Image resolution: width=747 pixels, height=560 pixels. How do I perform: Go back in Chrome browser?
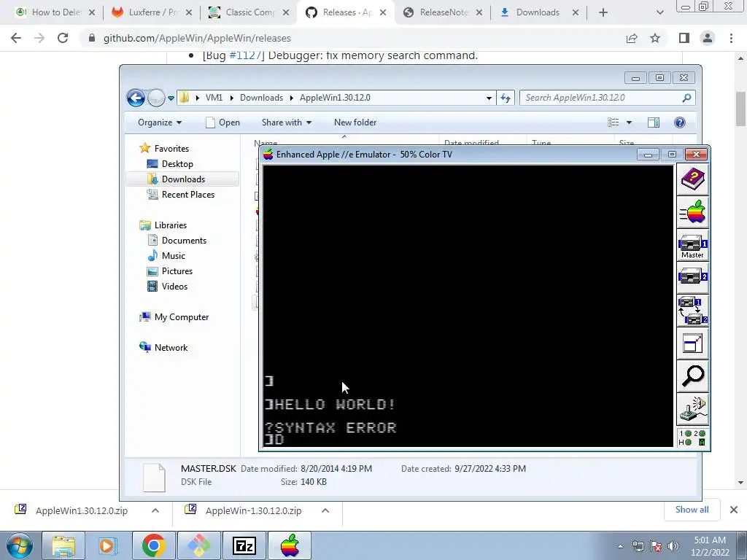coord(16,38)
